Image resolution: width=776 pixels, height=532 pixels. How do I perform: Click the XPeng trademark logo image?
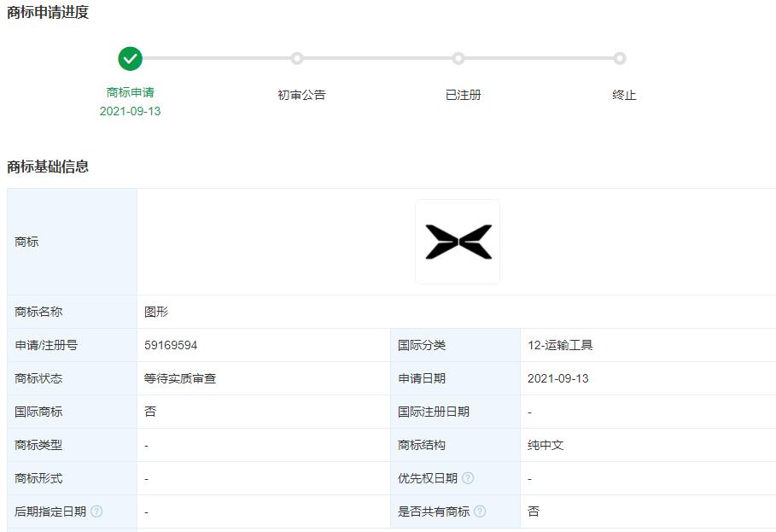(458, 242)
